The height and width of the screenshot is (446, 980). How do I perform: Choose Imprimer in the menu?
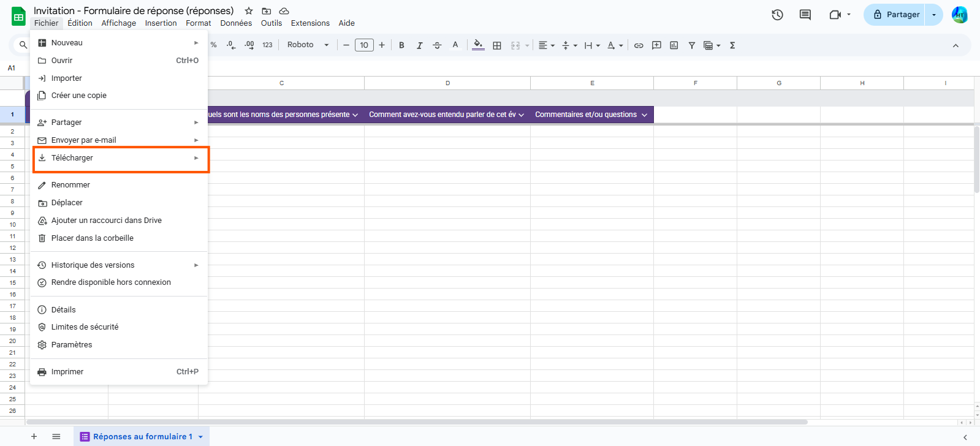(119, 372)
